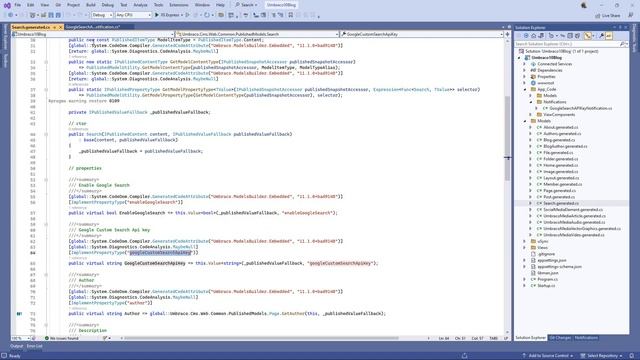Open the Error List tab
The height and width of the screenshot is (360, 640).
pyautogui.click(x=34, y=346)
